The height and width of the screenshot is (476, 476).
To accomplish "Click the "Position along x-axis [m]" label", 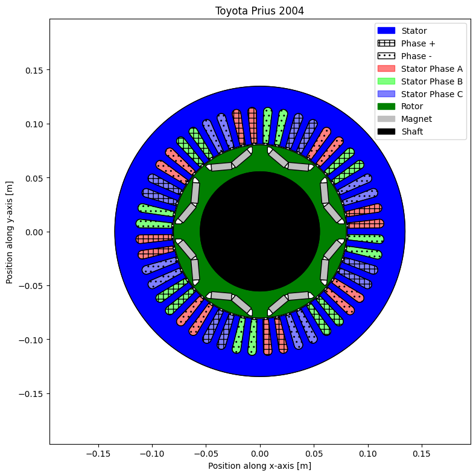I will [259, 466].
